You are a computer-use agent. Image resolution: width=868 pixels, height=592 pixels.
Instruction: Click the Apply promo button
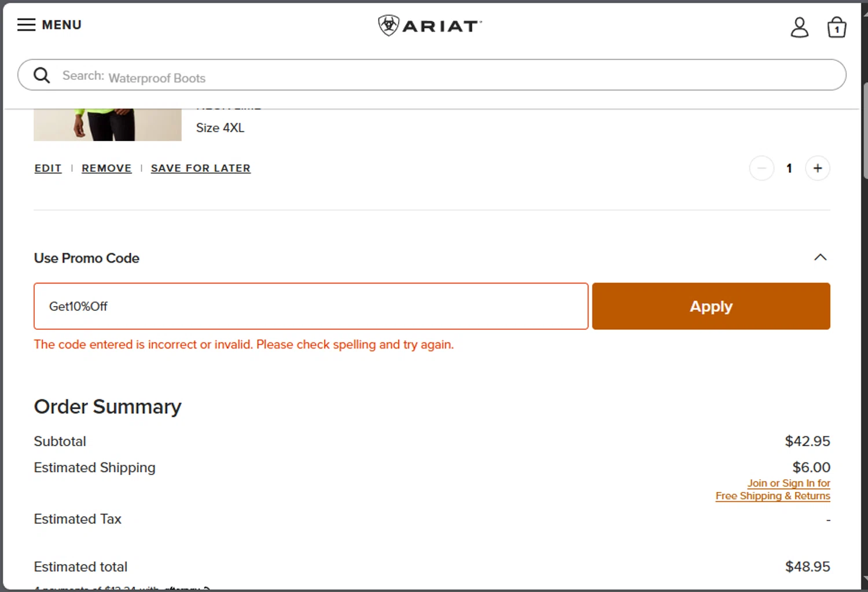tap(711, 306)
